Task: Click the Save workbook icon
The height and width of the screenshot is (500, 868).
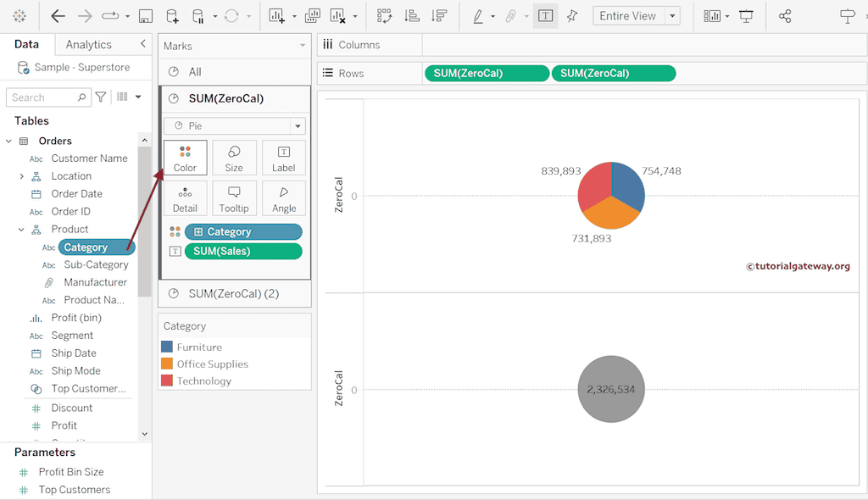Action: click(145, 16)
